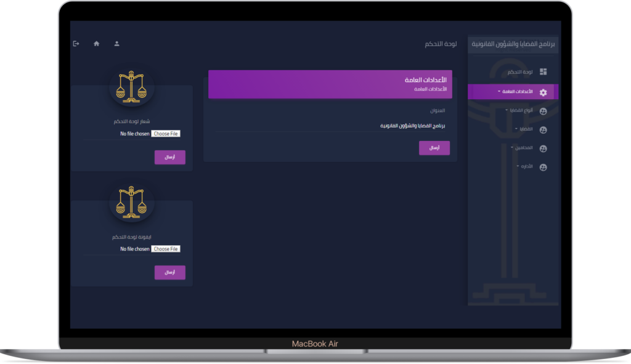
Task: Click the icon beside المحامين
Action: point(543,149)
